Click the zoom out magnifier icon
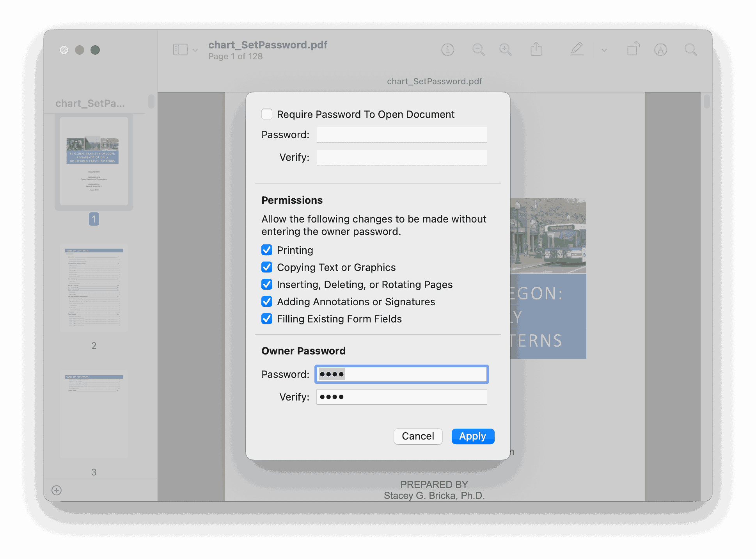Viewport: 756px width, 559px height. click(x=478, y=50)
